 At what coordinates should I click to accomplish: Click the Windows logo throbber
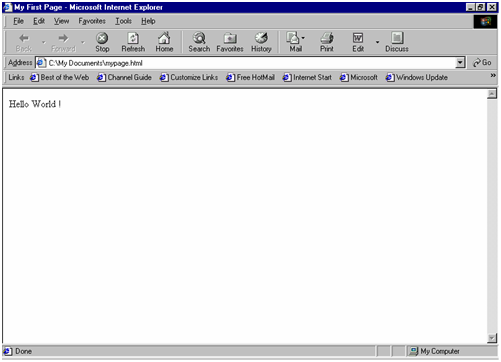coord(485,22)
